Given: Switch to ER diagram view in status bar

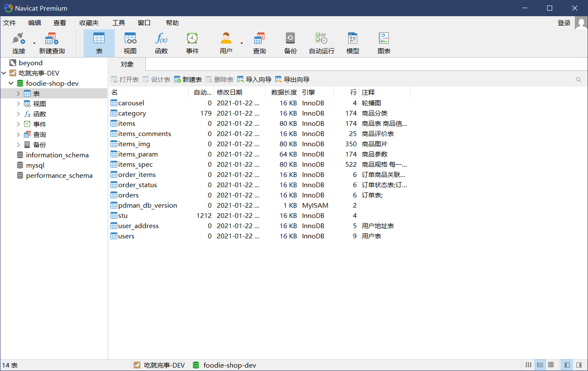Looking at the screenshot, I should pos(551,365).
